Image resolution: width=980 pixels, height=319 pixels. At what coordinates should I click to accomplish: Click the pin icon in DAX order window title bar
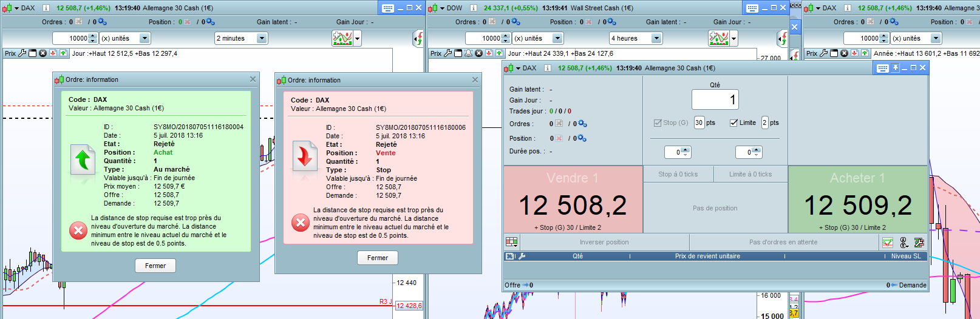click(x=895, y=68)
